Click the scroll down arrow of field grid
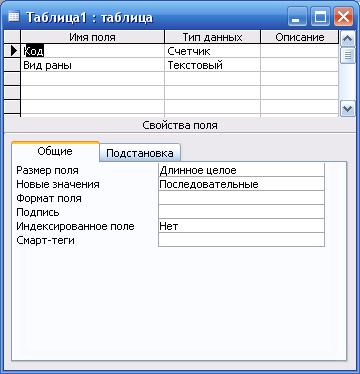The width and height of the screenshot is (360, 374). pos(347,109)
